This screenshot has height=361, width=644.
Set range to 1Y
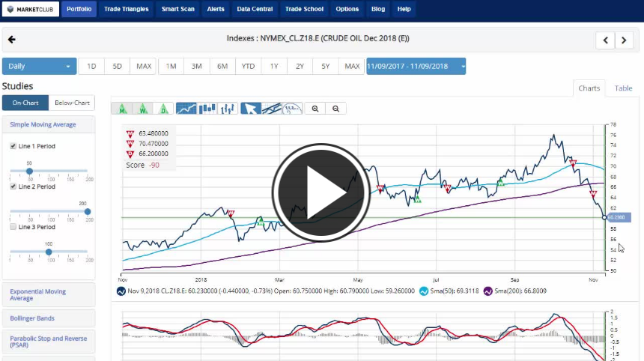pyautogui.click(x=274, y=66)
